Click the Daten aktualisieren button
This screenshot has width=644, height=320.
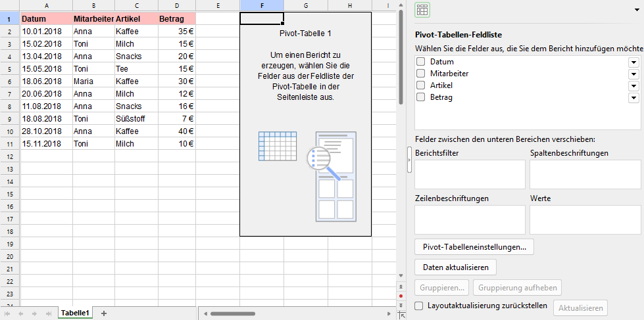(x=456, y=267)
